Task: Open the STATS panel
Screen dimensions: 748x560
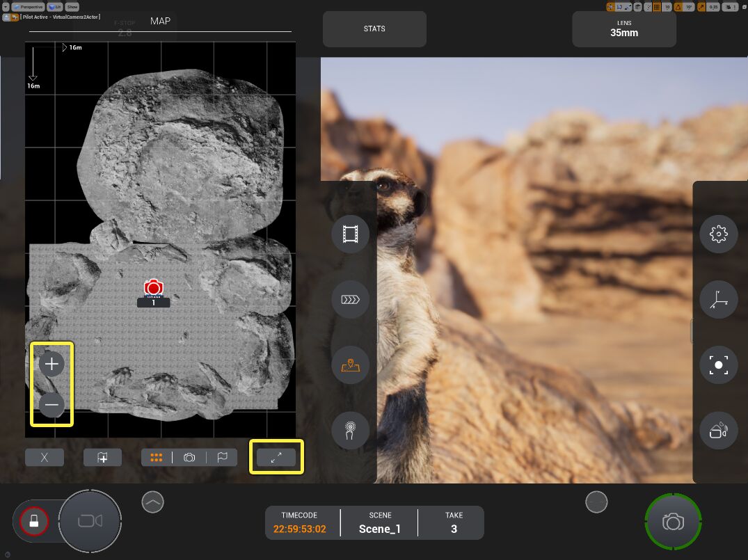Action: tap(374, 29)
